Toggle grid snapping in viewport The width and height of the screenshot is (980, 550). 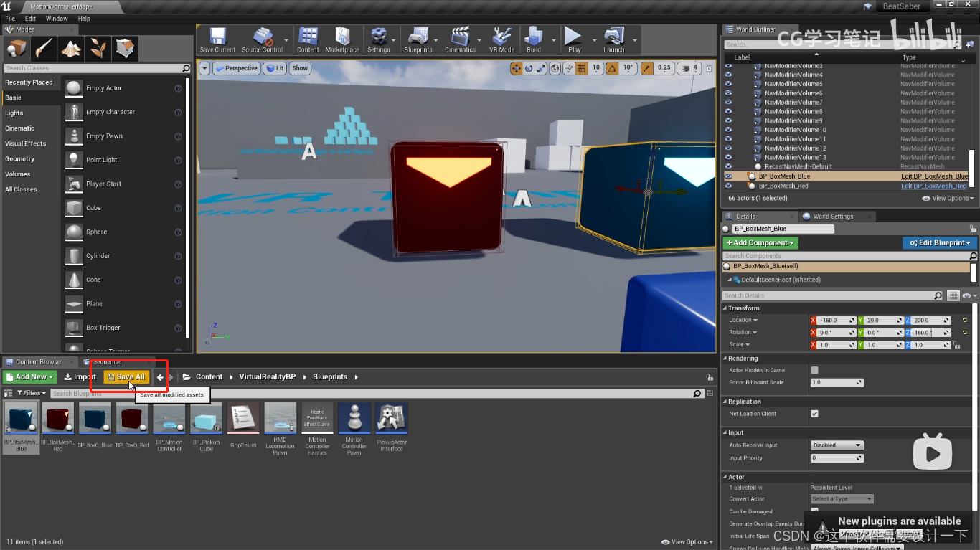[x=581, y=68]
